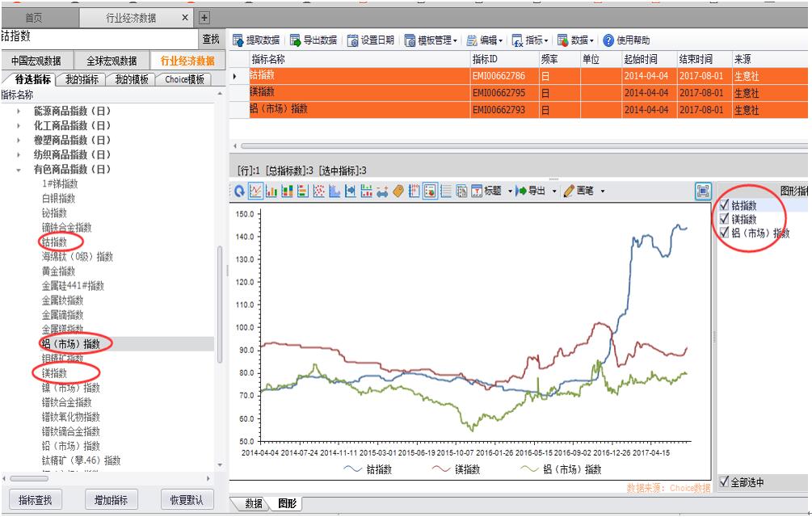Select the line chart type icon
The height and width of the screenshot is (517, 812).
tap(255, 191)
